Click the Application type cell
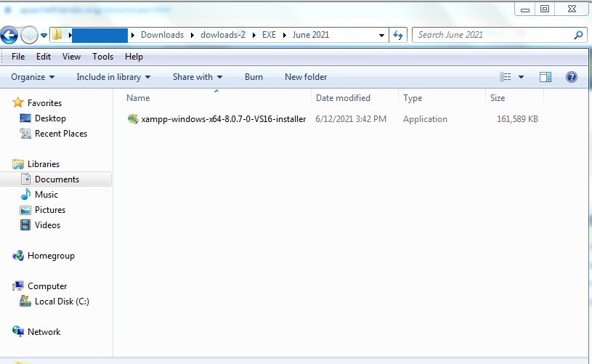Viewport: 592px width, 364px height. coord(425,119)
